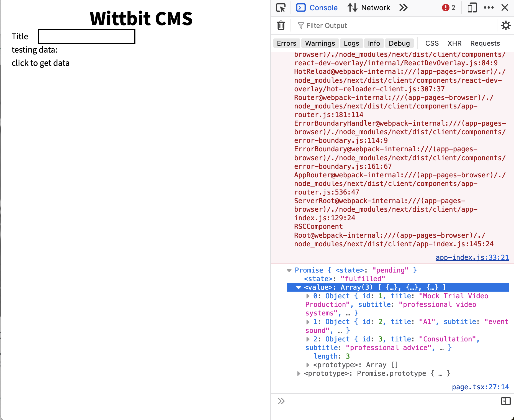Click the error-boundary.js:161:67 stack line

(343, 167)
